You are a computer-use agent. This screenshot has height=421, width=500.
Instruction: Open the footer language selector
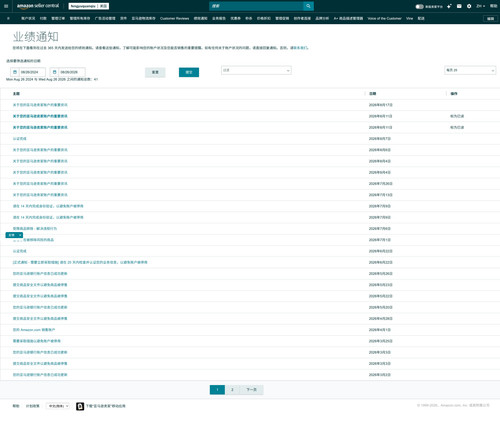[58, 406]
